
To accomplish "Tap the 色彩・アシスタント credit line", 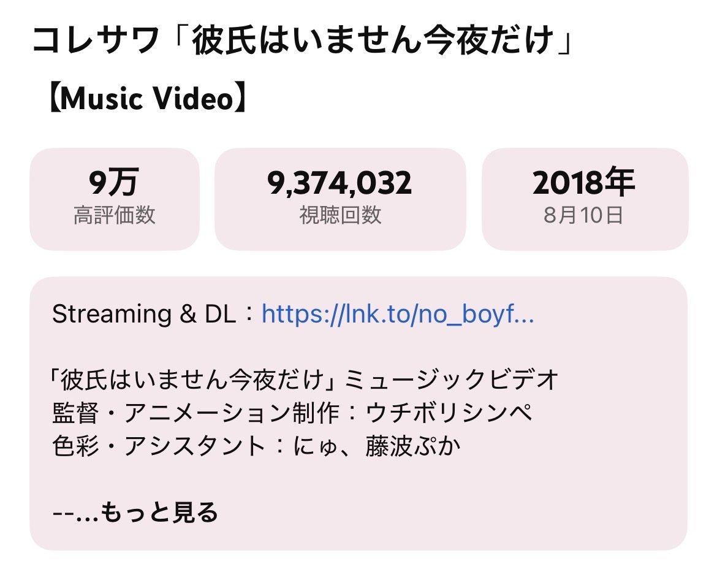I will 256,446.
